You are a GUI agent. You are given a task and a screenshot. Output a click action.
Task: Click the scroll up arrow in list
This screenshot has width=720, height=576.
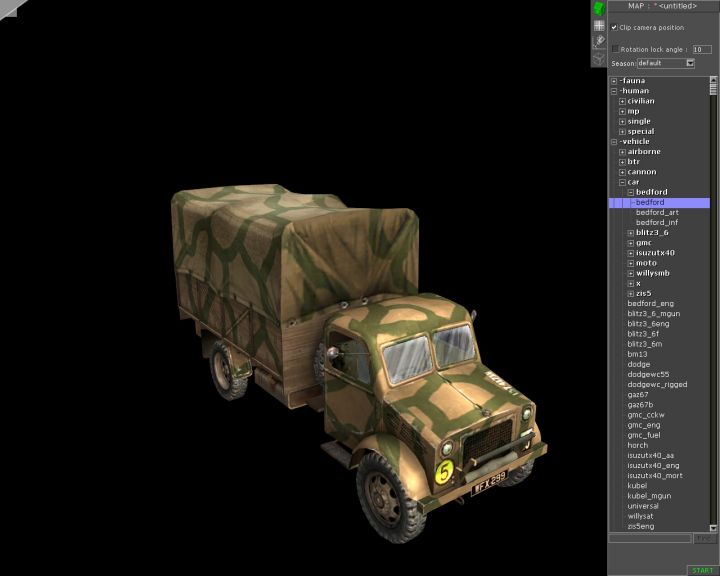[714, 80]
